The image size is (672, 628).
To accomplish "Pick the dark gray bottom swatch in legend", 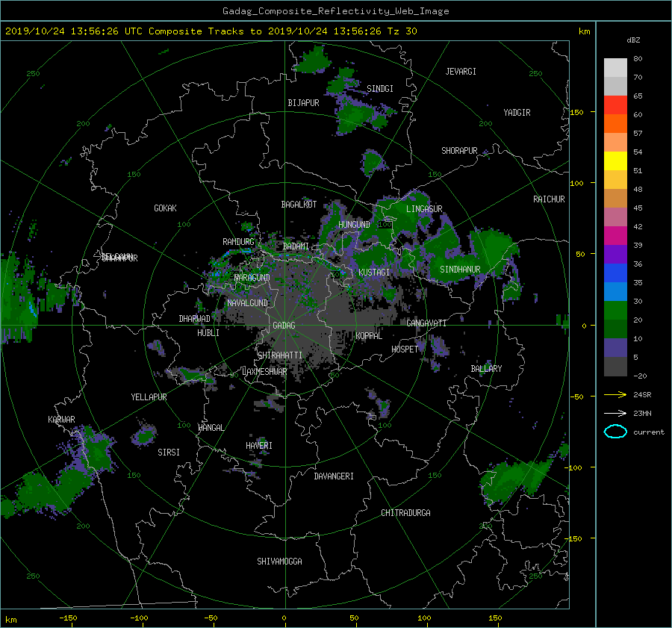I will tap(615, 366).
